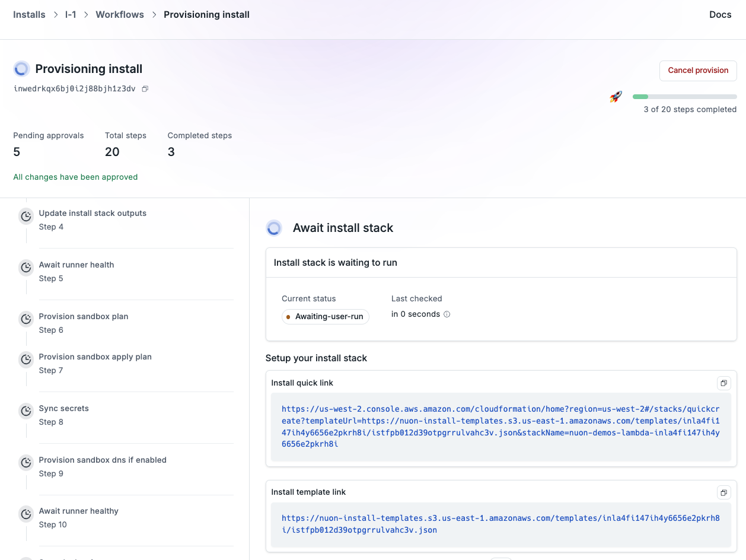Click the pending icon for Provision sandbox dns
The image size is (746, 560).
[26, 463]
